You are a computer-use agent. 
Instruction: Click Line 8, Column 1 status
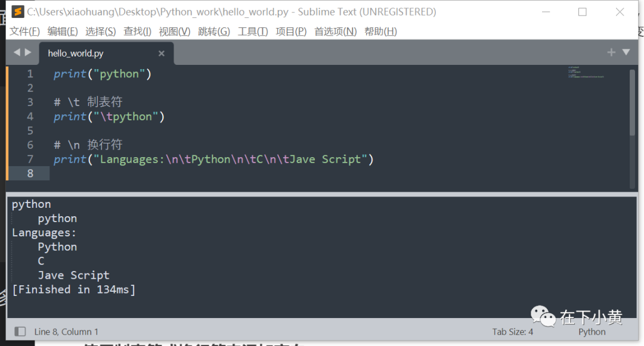click(x=66, y=332)
